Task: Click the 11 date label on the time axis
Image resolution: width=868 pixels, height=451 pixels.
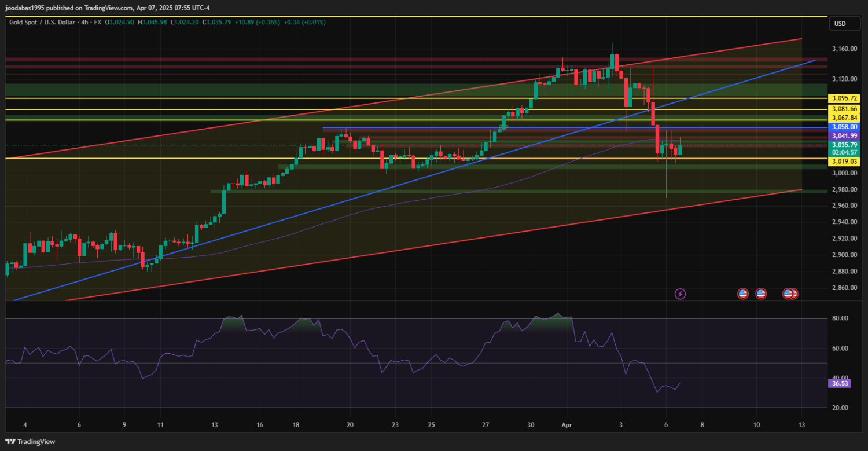Action: 160,424
